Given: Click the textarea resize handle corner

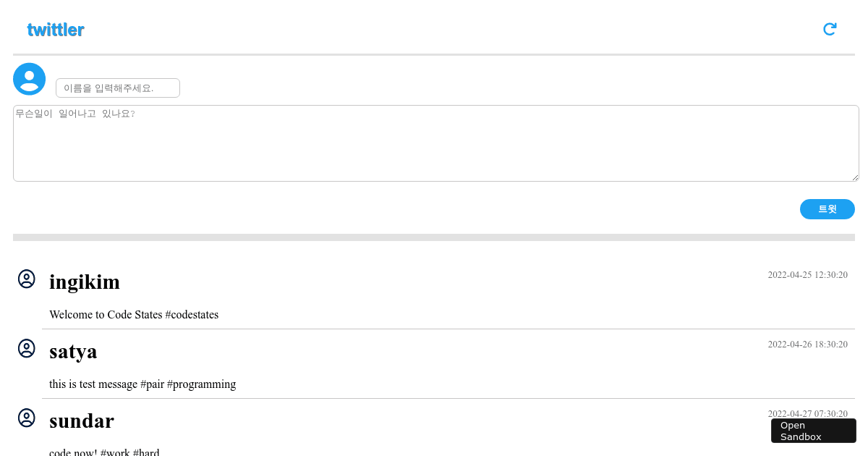Looking at the screenshot, I should [x=856, y=178].
